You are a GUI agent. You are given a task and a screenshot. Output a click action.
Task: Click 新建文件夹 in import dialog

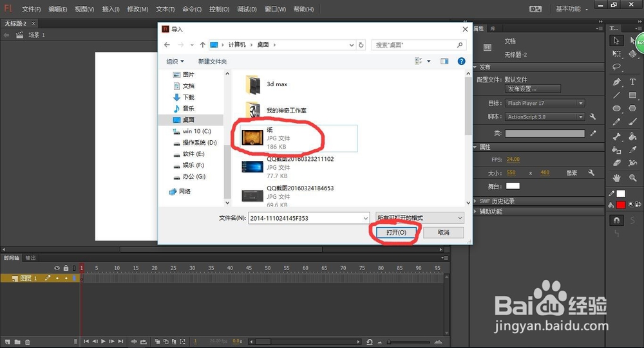pyautogui.click(x=213, y=62)
